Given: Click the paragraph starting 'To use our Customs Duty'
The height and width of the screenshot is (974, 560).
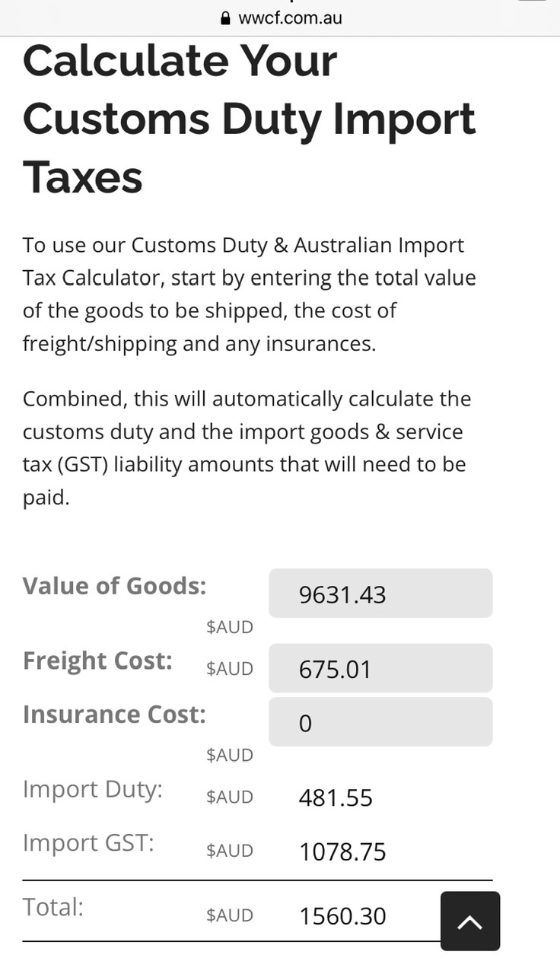Looking at the screenshot, I should pos(249,294).
